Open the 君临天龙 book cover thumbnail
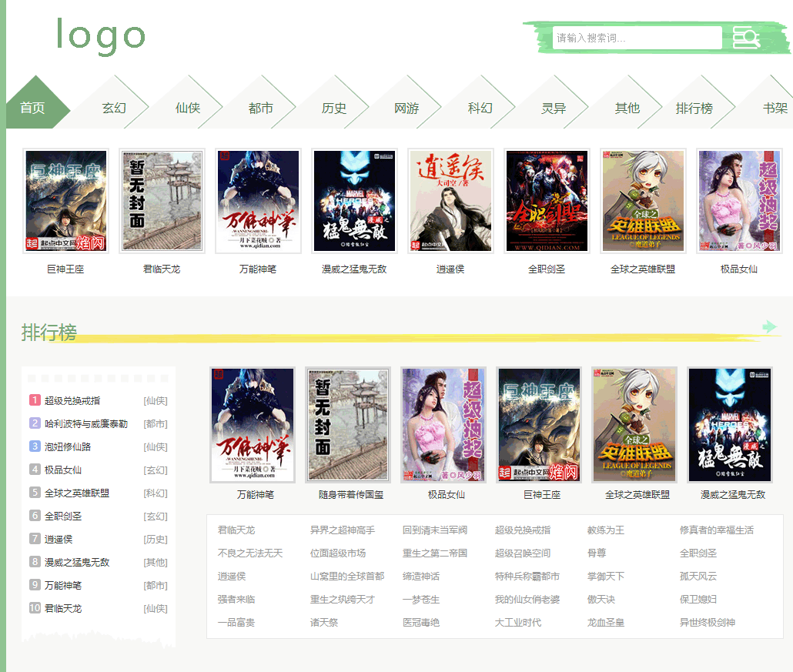Viewport: 793px width, 672px height. (162, 201)
